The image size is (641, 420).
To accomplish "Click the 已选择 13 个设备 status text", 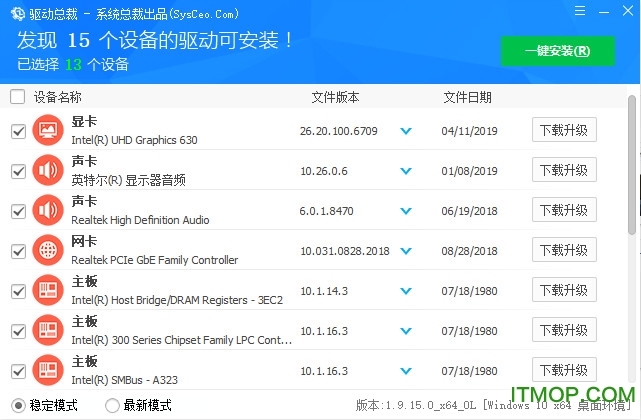I will pyautogui.click(x=73, y=64).
